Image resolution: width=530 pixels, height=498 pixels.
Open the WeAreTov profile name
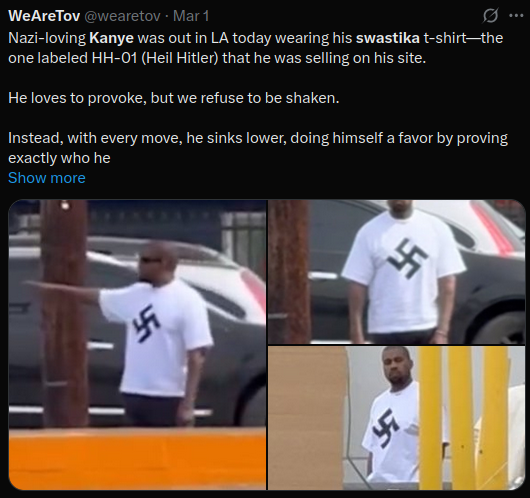click(44, 16)
